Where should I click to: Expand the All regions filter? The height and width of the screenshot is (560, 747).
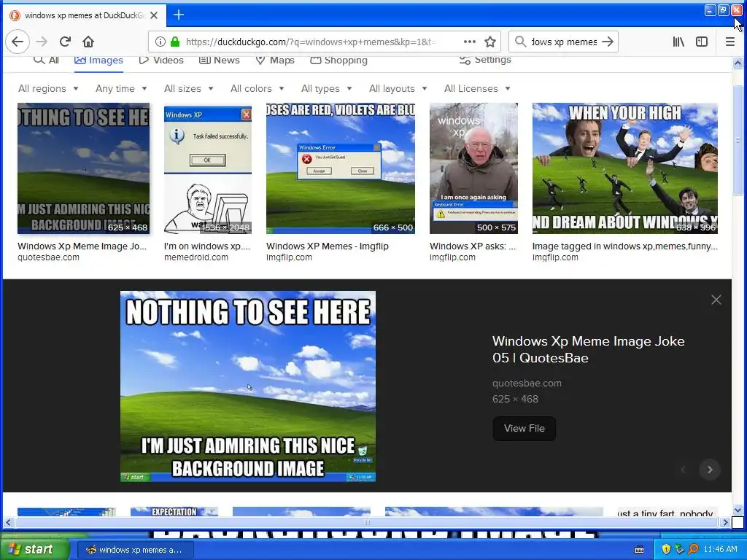(48, 88)
